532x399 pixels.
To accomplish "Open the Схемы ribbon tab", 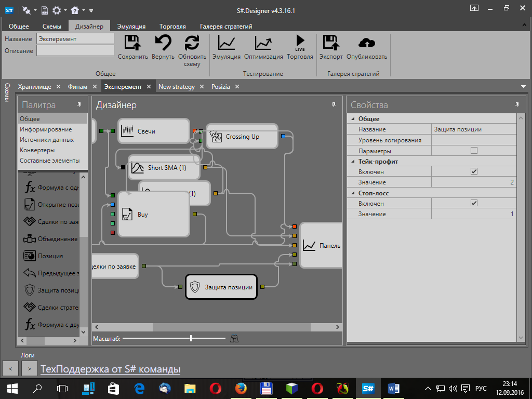I will pos(52,26).
